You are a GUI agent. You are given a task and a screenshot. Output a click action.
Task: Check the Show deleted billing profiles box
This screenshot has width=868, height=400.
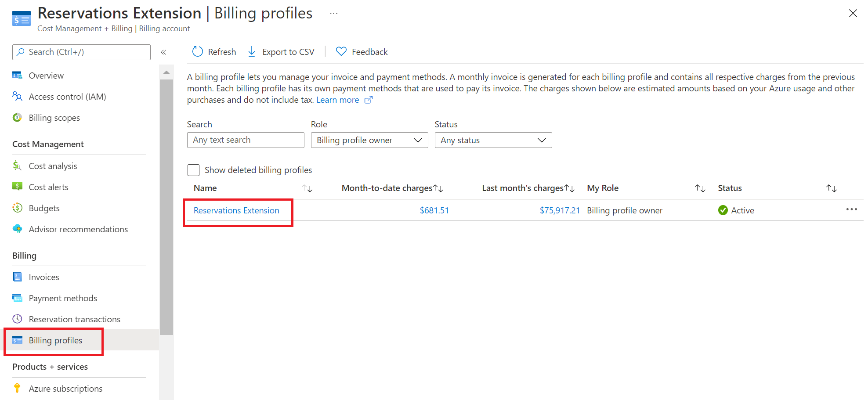[193, 170]
